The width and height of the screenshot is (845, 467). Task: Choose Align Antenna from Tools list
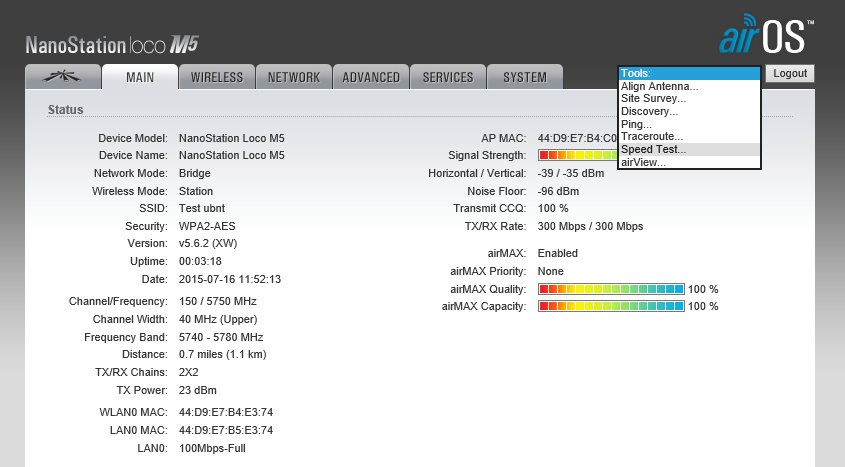(x=660, y=87)
